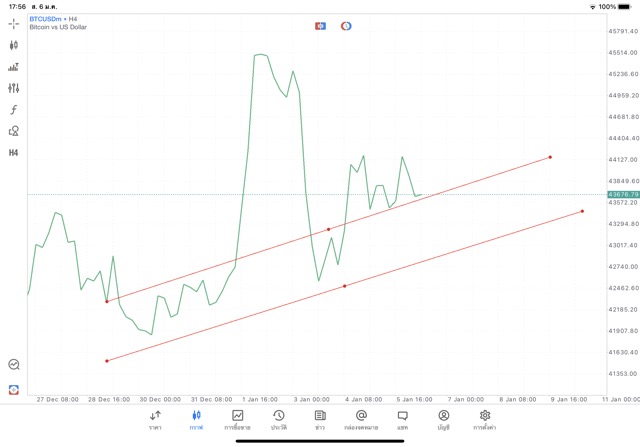The image size is (640, 447).
Task: Open การตั้งค่า (Settings) gear tab
Action: tap(485, 420)
